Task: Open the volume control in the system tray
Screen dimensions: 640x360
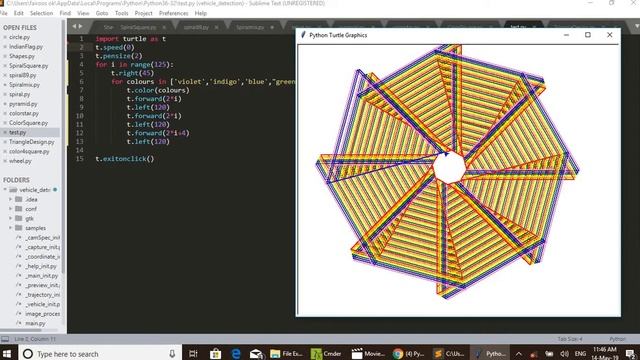Action: (x=565, y=353)
